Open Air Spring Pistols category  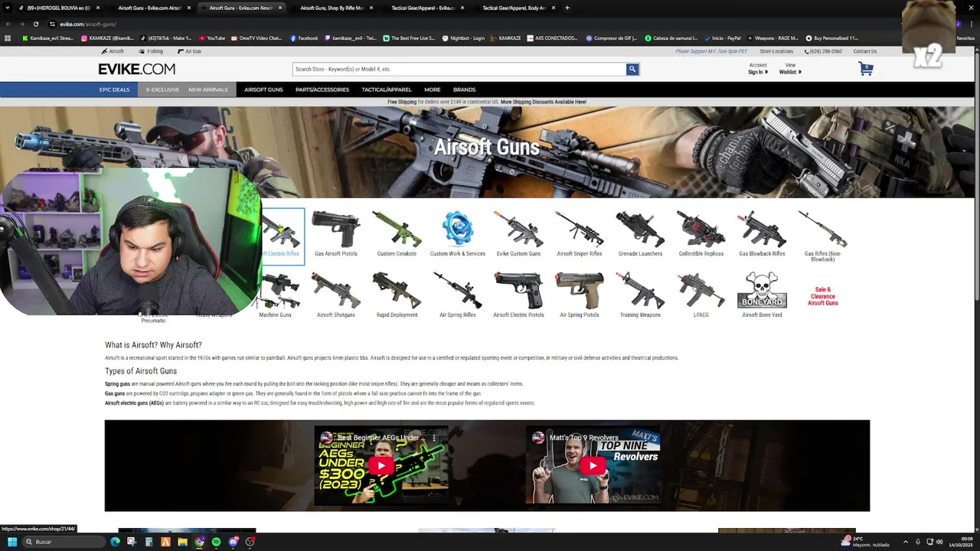tap(580, 295)
